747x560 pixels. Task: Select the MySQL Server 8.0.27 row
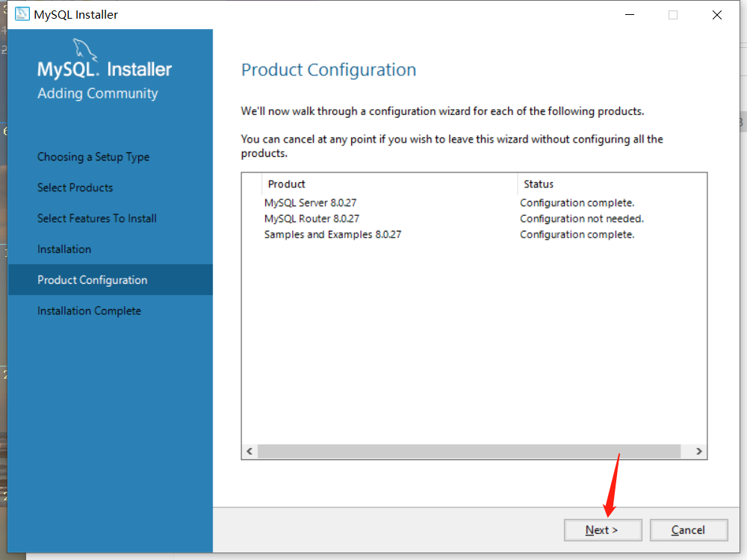point(474,203)
